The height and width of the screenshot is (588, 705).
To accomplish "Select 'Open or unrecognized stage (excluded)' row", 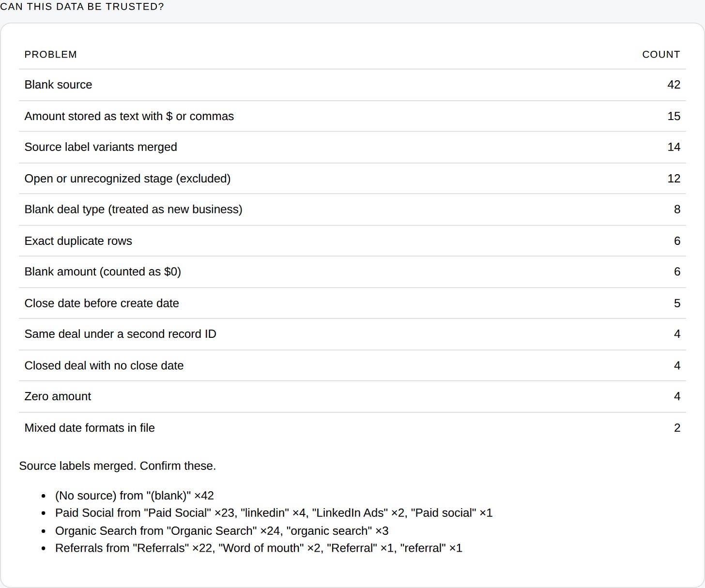I will pyautogui.click(x=352, y=179).
